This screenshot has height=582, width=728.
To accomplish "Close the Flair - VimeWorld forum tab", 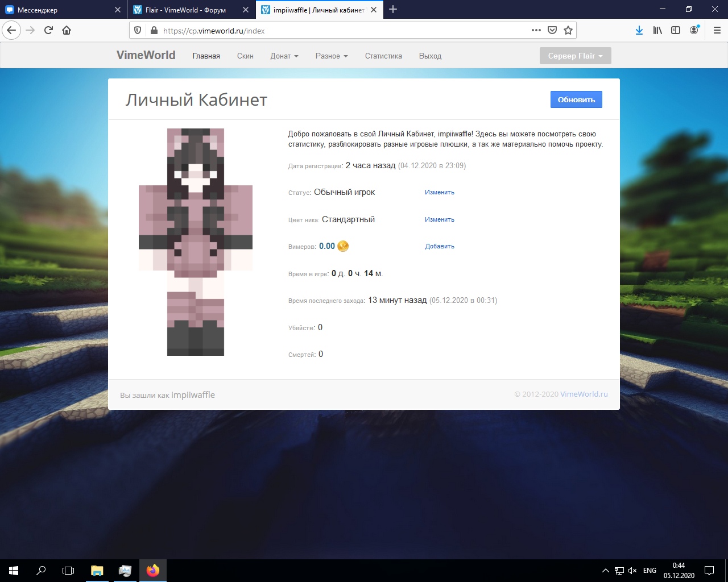I will (246, 10).
